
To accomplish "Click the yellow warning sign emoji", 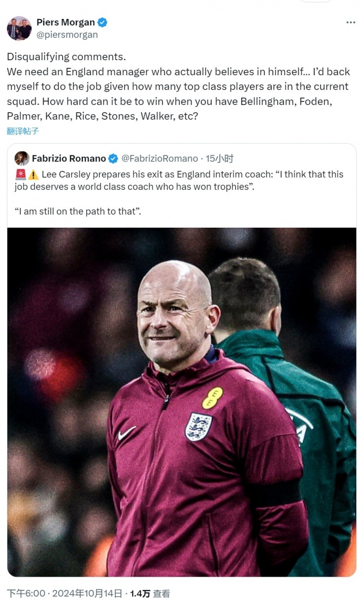I will [33, 175].
